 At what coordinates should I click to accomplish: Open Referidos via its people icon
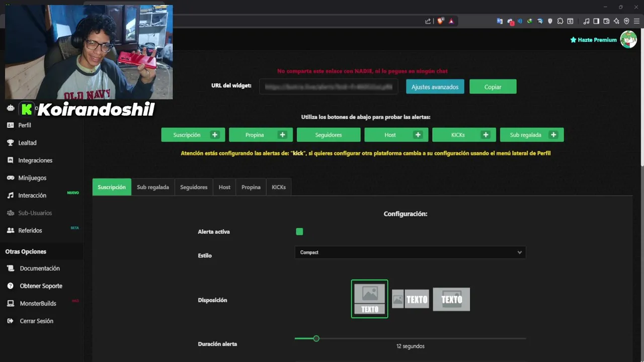[11, 230]
